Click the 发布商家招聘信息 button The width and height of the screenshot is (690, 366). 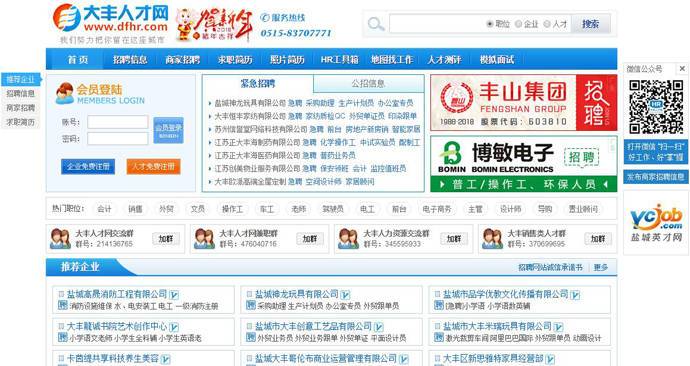click(x=656, y=177)
